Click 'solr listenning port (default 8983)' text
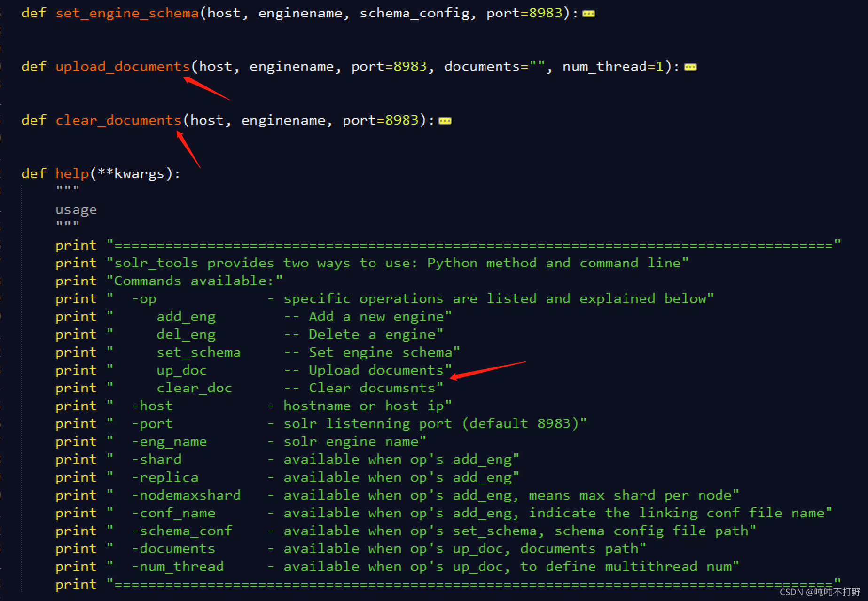 [431, 424]
